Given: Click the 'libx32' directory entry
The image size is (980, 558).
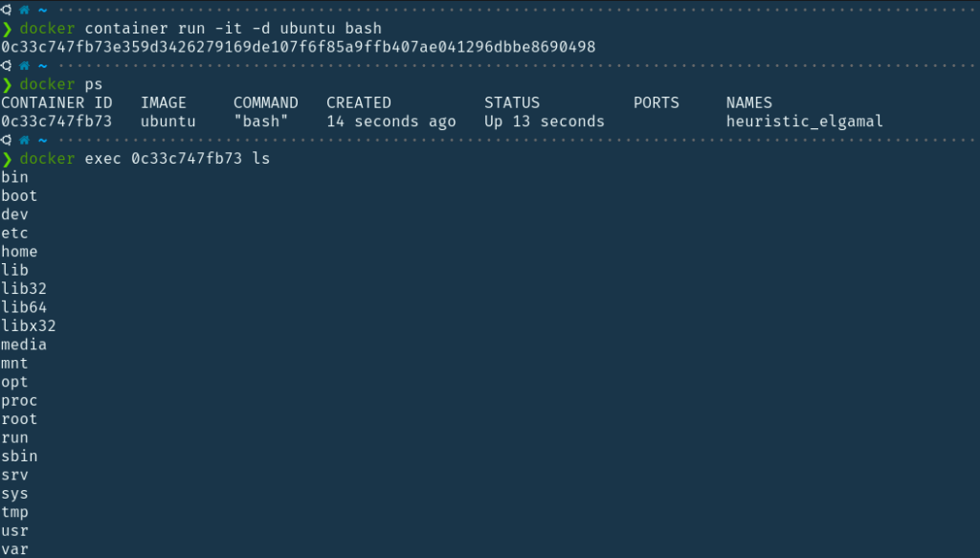Looking at the screenshot, I should 29,325.
